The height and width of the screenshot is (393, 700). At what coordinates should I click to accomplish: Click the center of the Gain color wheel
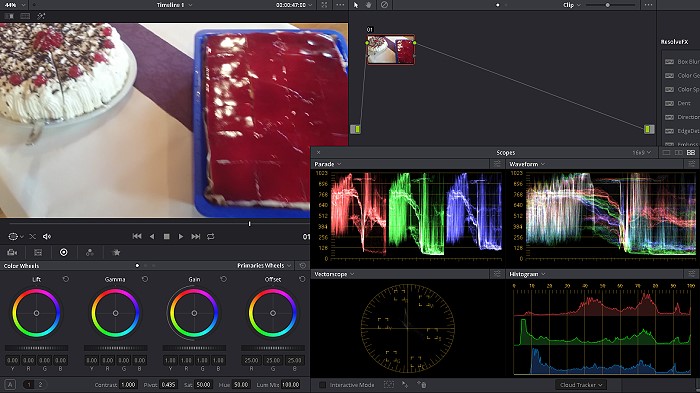pyautogui.click(x=194, y=313)
